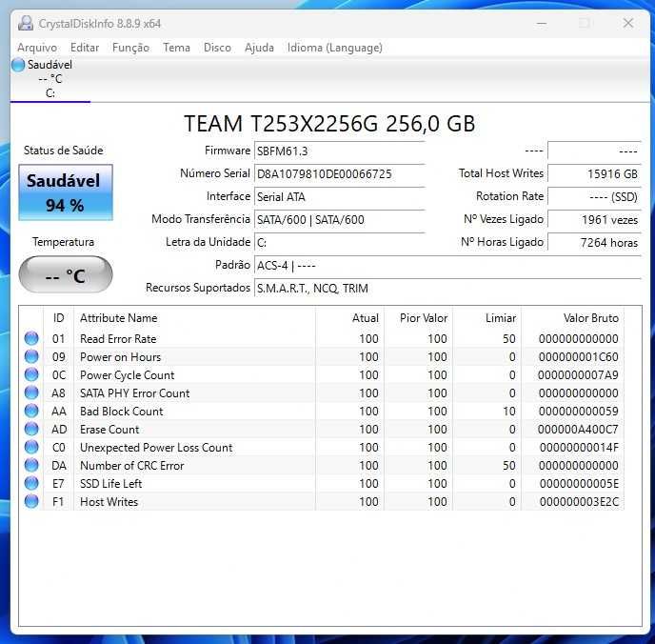Open the Arquivo menu

click(37, 48)
